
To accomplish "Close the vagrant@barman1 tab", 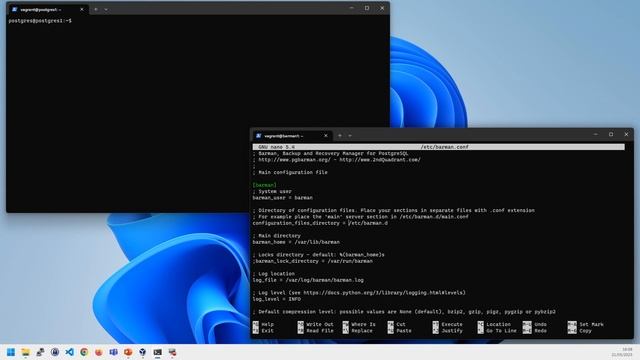I will (326, 136).
